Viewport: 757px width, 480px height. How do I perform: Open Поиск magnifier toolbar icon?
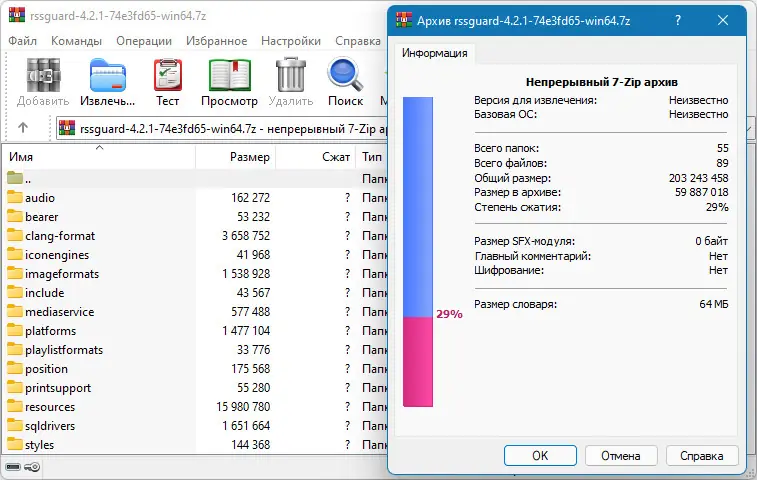click(345, 75)
